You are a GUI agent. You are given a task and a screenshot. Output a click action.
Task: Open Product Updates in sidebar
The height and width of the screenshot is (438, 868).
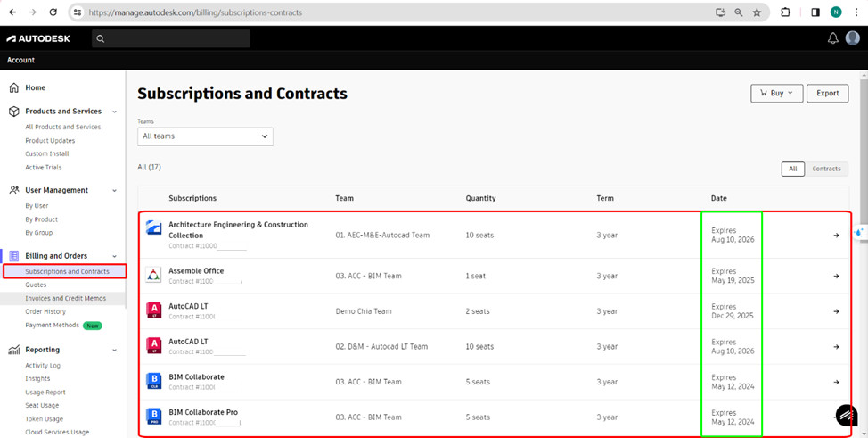[x=50, y=140]
